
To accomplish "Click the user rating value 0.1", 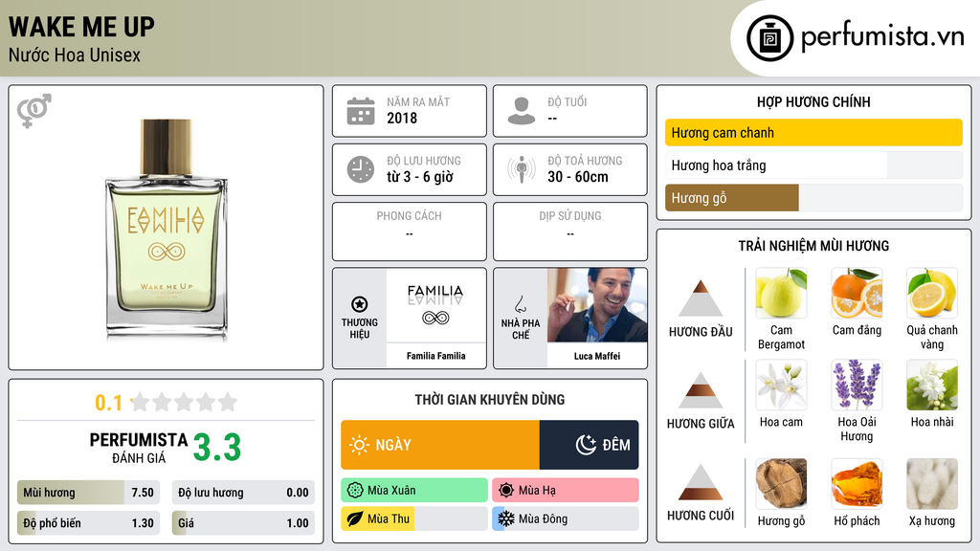I will click(108, 403).
